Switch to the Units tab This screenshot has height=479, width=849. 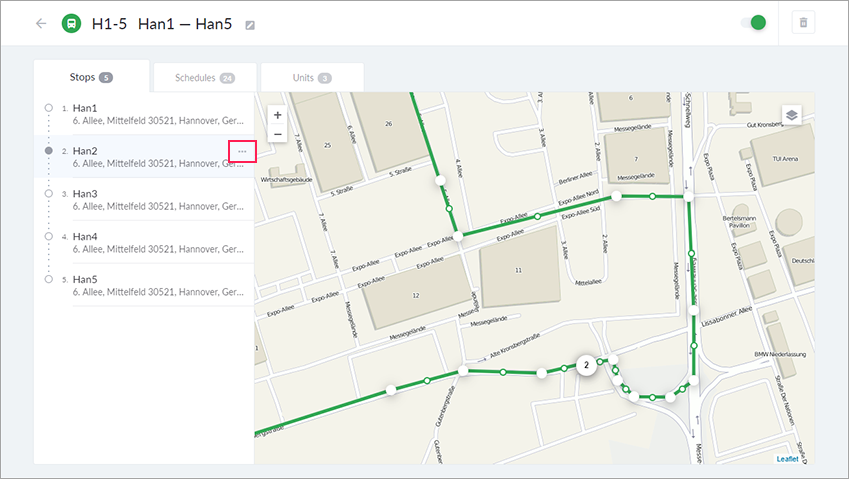click(x=312, y=77)
